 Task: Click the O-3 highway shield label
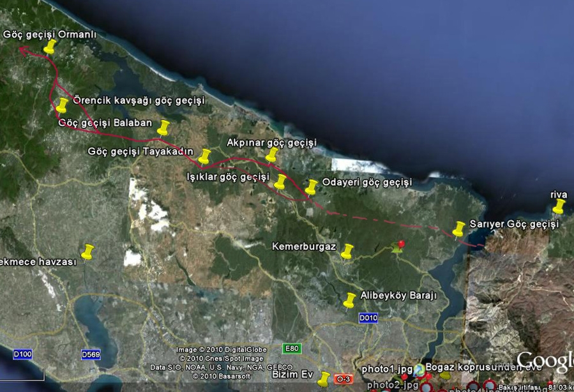pyautogui.click(x=344, y=379)
